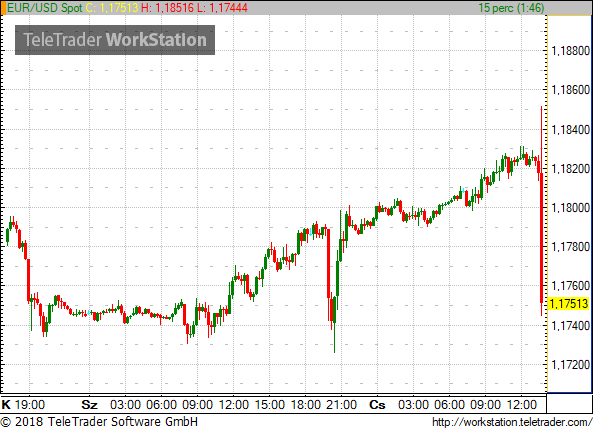Select the Cs day marker on time axis

pos(377,405)
